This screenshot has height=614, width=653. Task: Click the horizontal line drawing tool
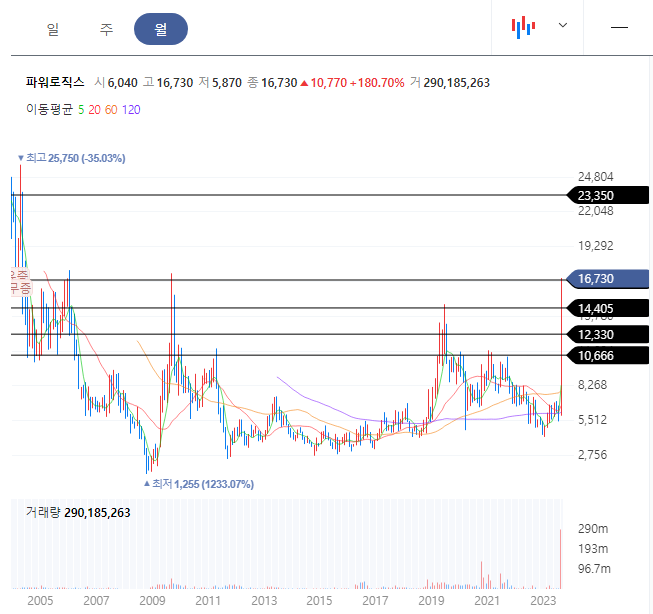pos(619,27)
